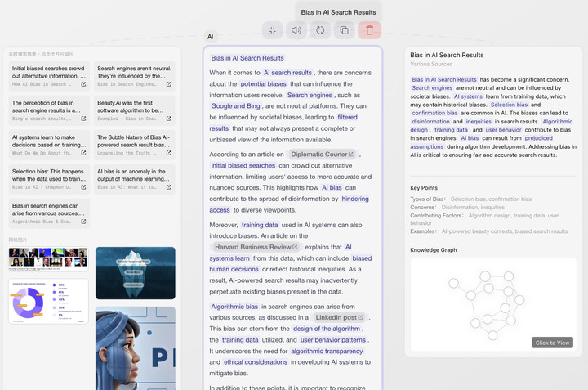Select the 'AI search results' highlighted keyword
This screenshot has width=588, height=390.
(x=287, y=73)
